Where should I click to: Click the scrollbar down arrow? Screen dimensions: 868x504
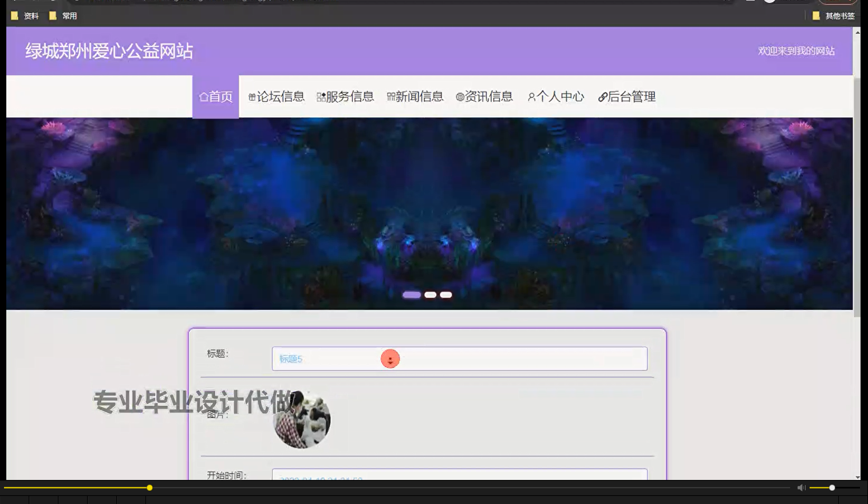tap(857, 477)
